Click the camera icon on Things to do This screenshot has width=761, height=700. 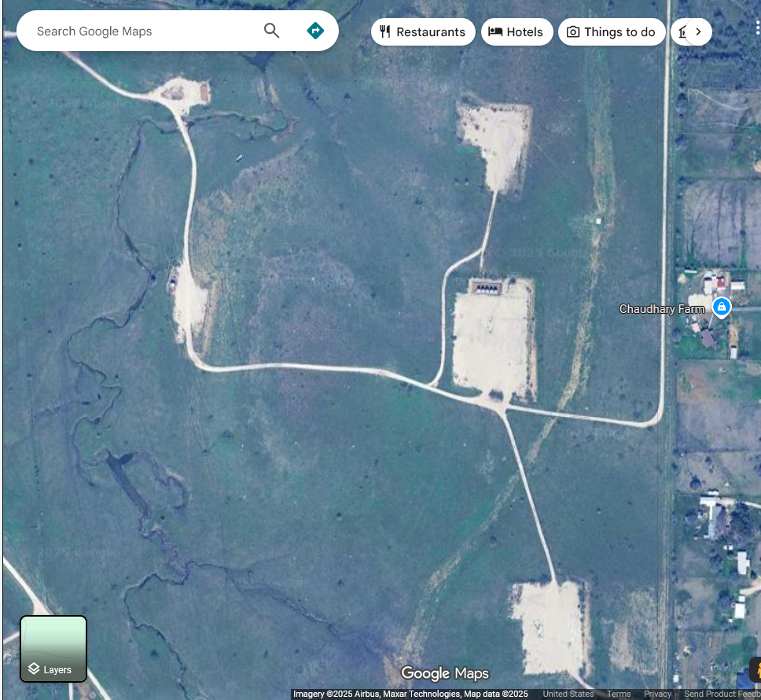[573, 31]
